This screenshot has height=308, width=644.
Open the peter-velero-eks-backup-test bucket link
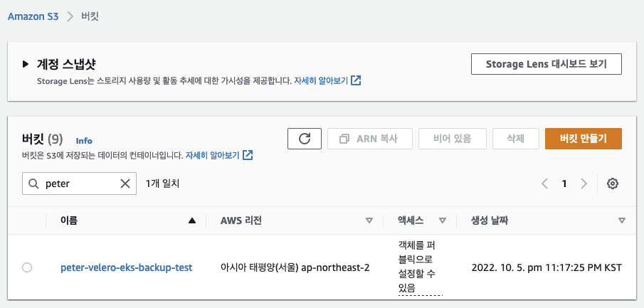pos(127,267)
